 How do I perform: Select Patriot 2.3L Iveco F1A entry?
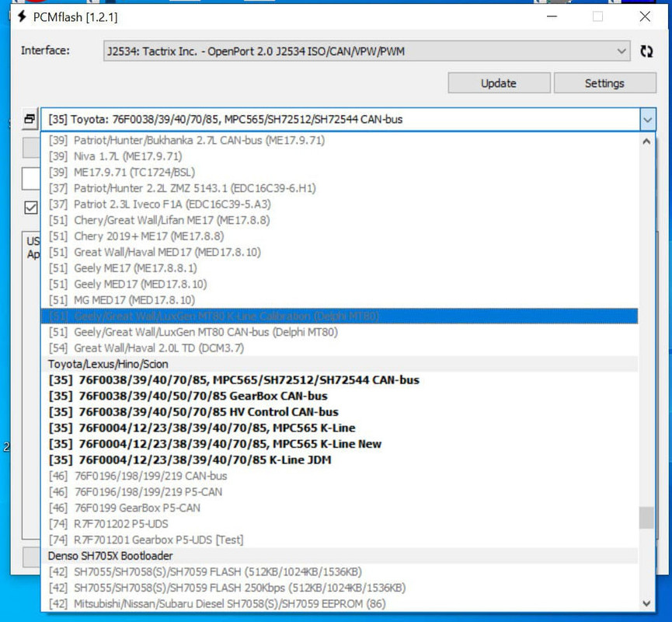tap(339, 204)
